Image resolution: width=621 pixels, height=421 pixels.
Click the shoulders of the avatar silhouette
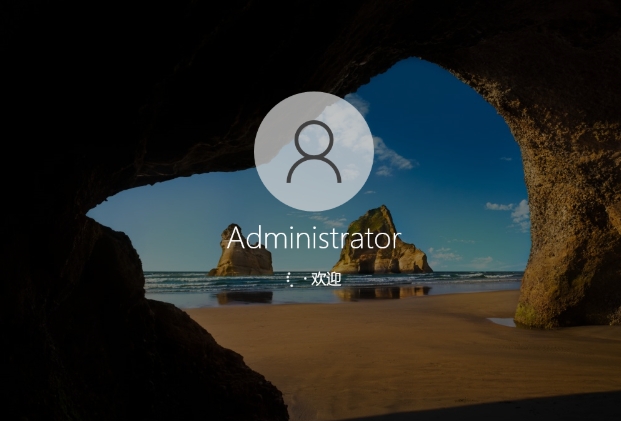coord(313,171)
